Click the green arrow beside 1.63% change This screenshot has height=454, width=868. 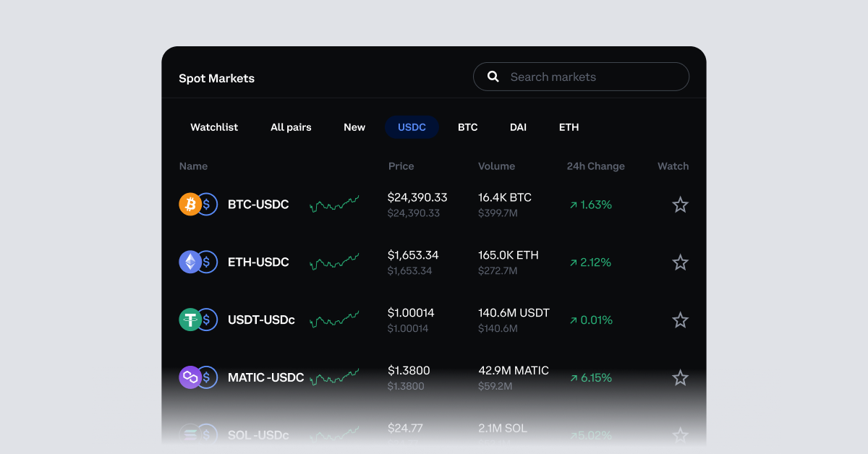[x=574, y=205]
